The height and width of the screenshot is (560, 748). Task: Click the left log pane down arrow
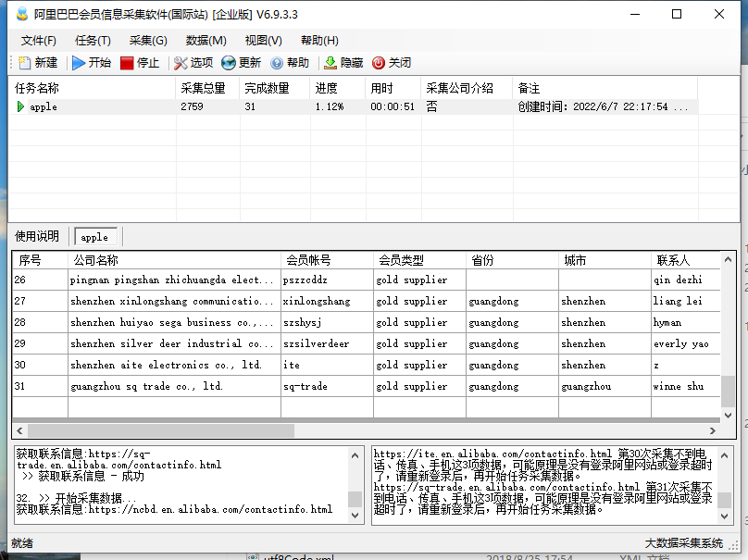[x=355, y=516]
